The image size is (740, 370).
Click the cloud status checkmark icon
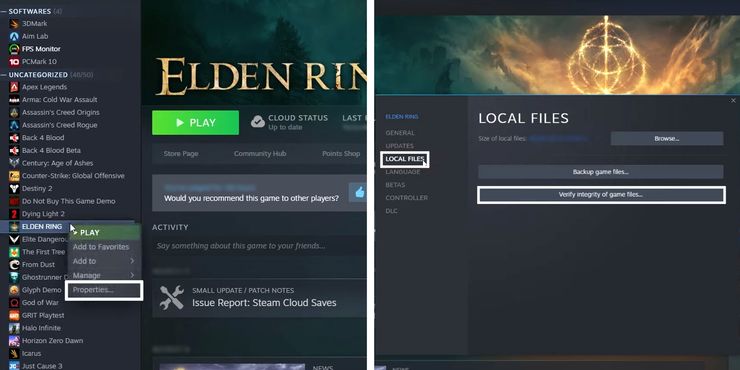258,122
